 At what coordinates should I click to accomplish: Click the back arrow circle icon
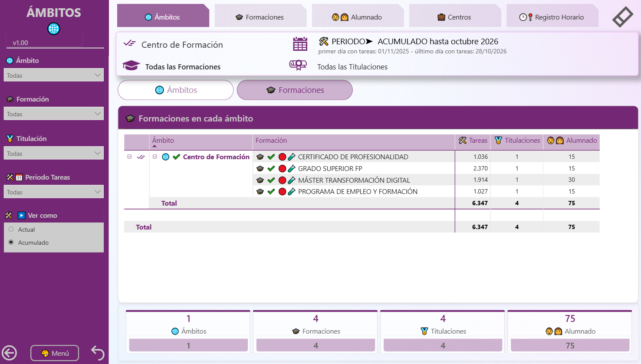pos(10,353)
